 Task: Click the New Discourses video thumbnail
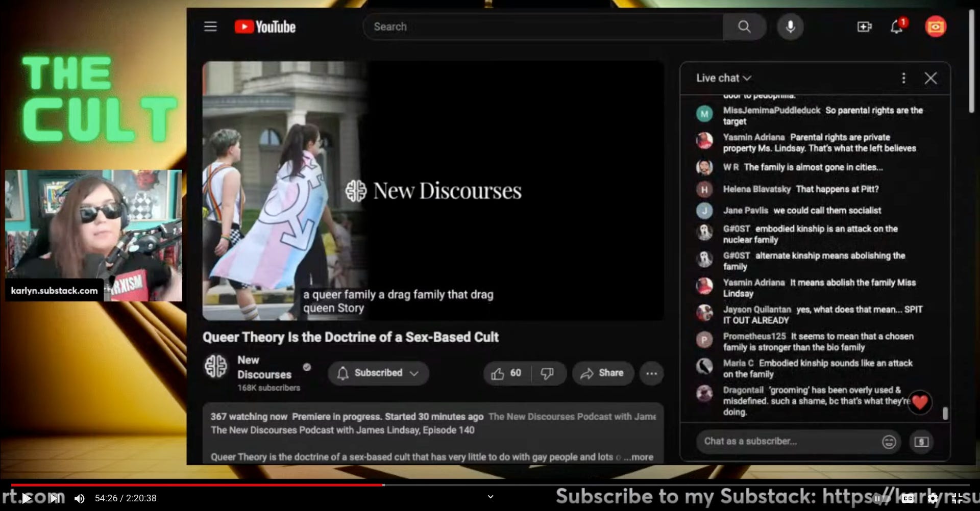(433, 191)
